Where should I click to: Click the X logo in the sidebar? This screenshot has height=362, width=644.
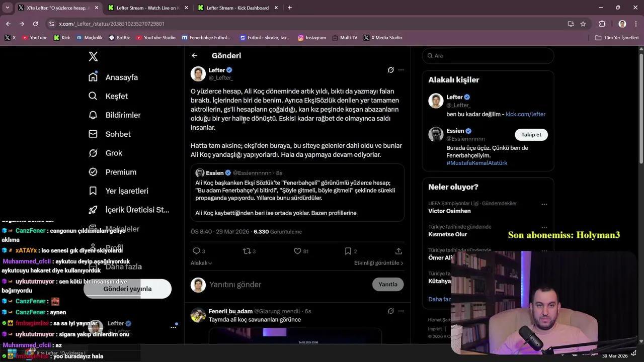[x=93, y=56]
